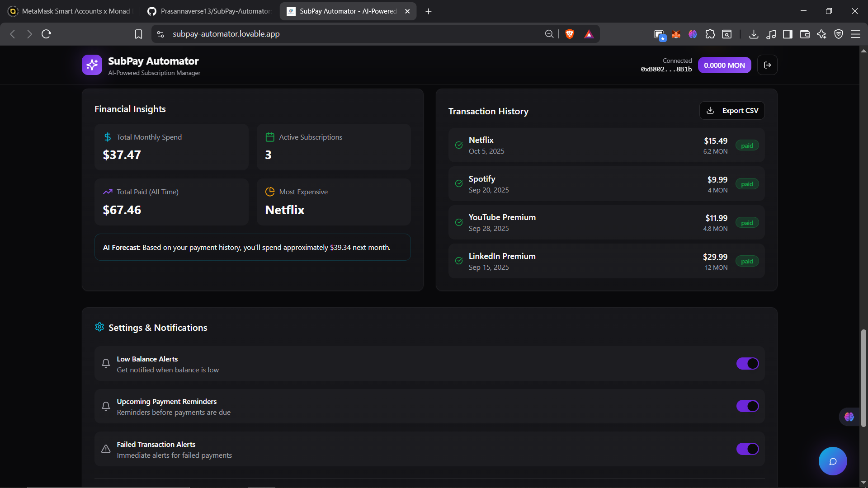Open browser downloads icon
The width and height of the screenshot is (868, 488).
[754, 34]
